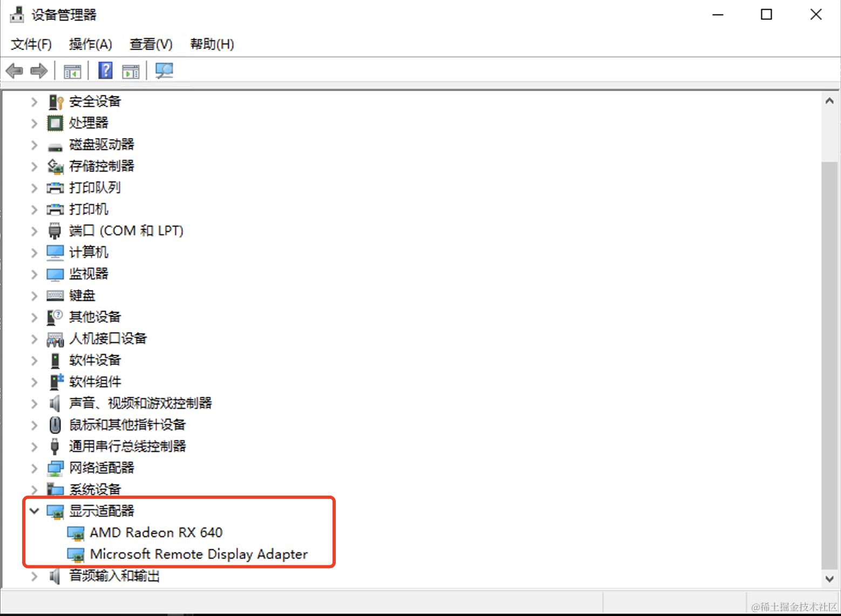
Task: Select the 磁盘驱动器 drive icon
Action: (x=55, y=146)
